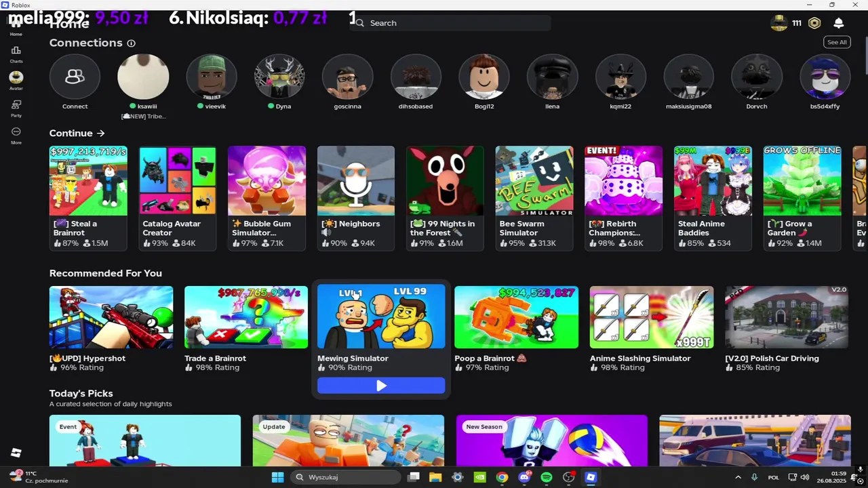The width and height of the screenshot is (868, 488).
Task: Open kqmi22's profile avatar
Action: tap(620, 77)
